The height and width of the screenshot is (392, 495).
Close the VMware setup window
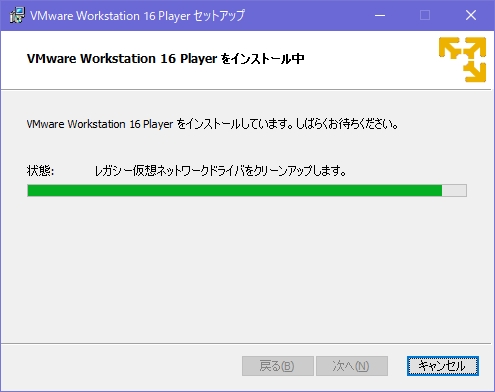(x=471, y=15)
